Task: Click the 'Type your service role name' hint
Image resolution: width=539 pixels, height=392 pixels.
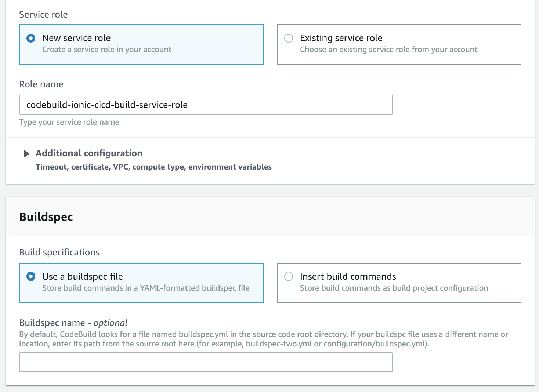Action: (x=69, y=122)
